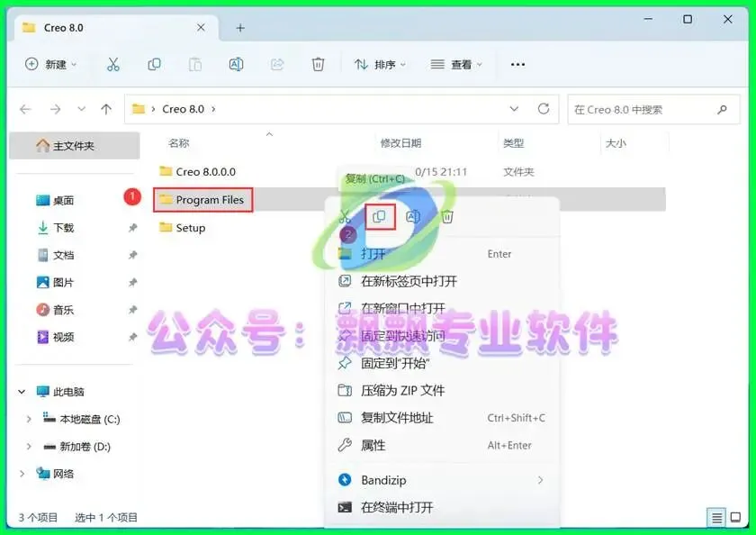Choose 复制文件地址 menu item
Image resolution: width=756 pixels, height=535 pixels.
[442, 418]
